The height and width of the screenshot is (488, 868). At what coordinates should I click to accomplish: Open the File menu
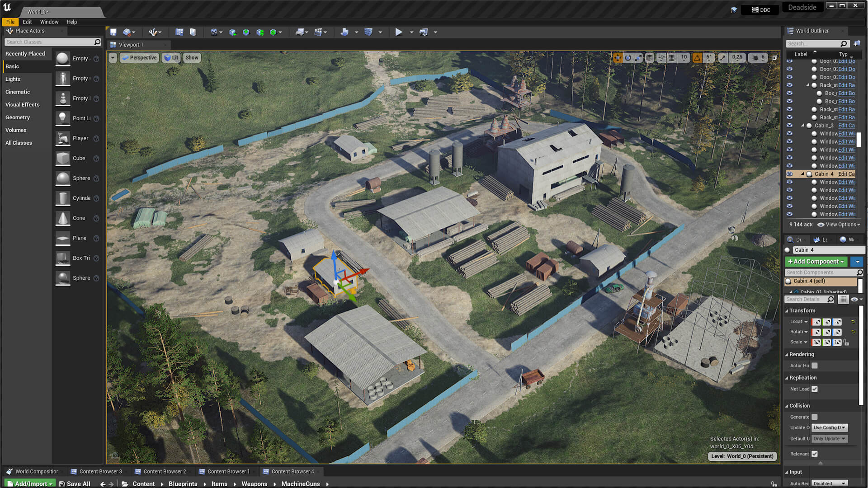click(x=10, y=22)
